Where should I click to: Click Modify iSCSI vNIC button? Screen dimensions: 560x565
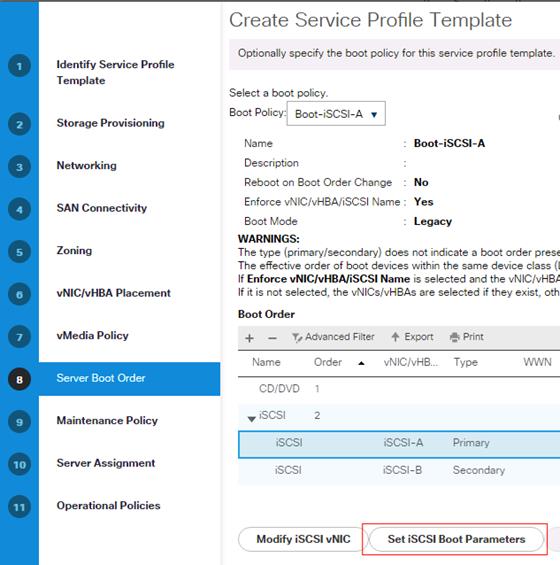[303, 539]
